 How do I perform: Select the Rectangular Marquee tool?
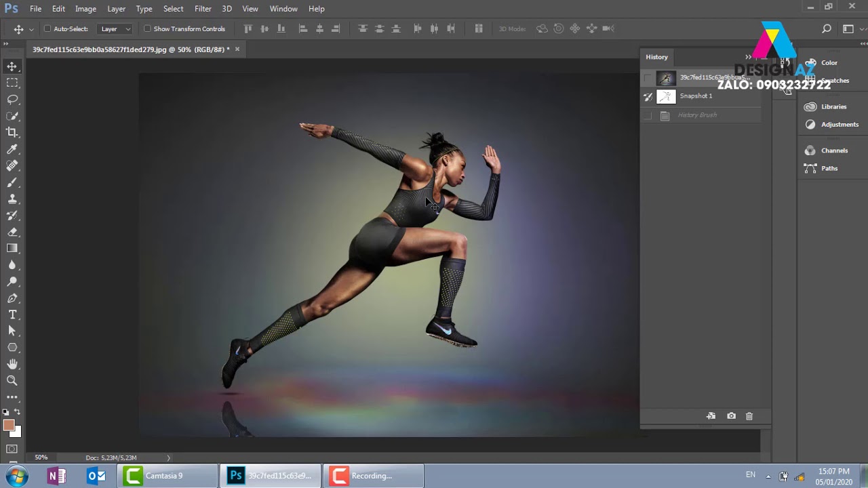coord(12,83)
